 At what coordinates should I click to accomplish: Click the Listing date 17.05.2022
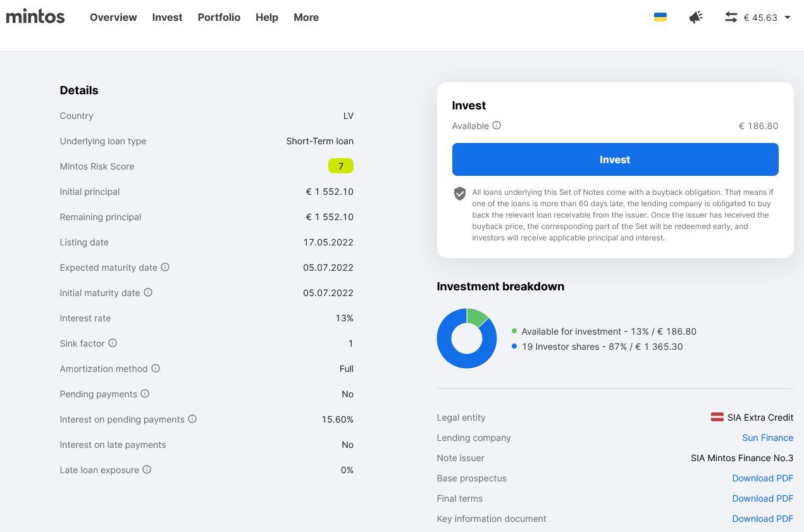tap(328, 242)
